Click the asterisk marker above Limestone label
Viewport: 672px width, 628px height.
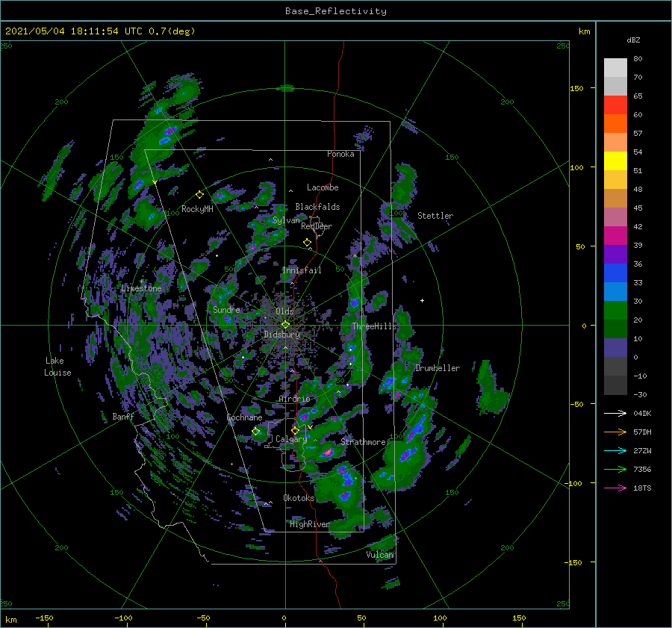pos(141,281)
